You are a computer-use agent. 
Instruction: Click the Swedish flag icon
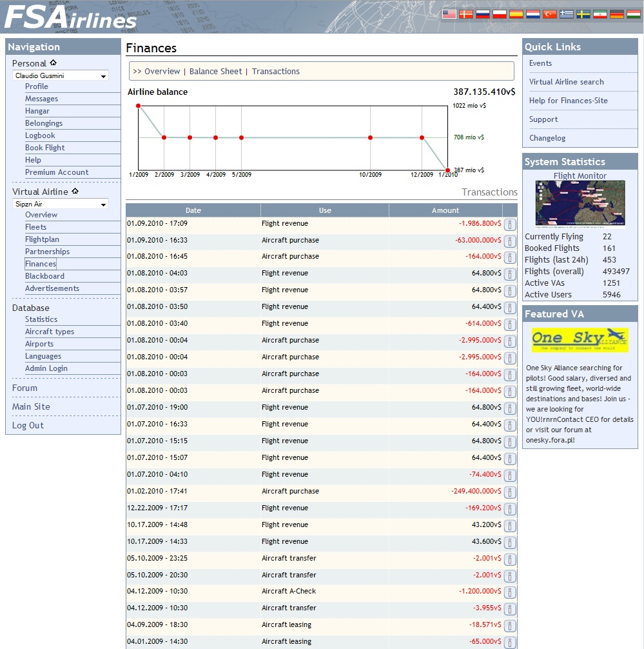point(583,14)
